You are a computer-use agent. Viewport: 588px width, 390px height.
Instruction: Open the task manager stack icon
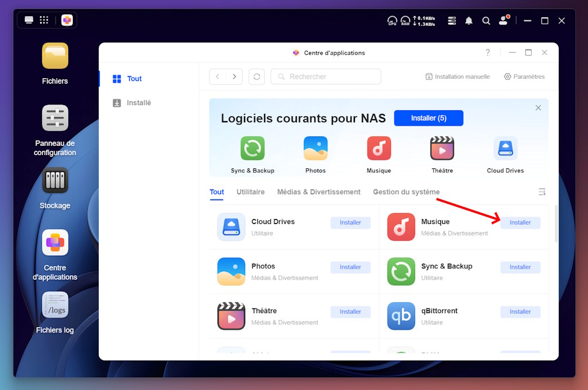pos(452,21)
